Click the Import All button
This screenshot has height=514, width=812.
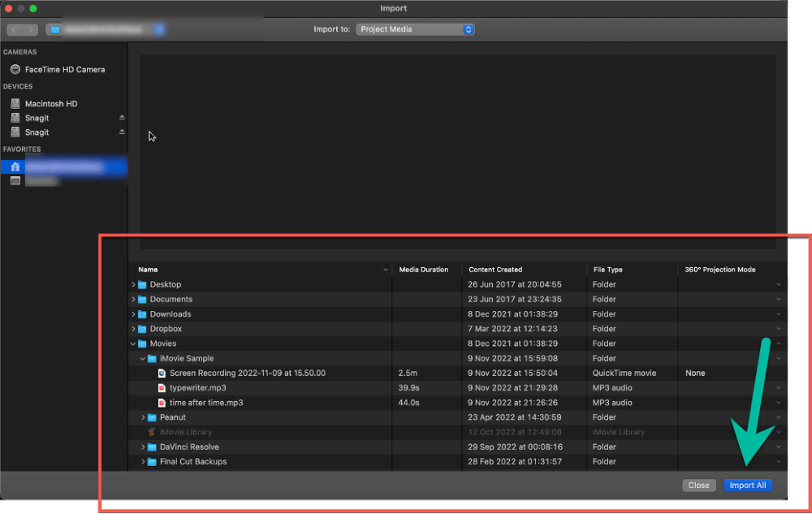pyautogui.click(x=747, y=485)
